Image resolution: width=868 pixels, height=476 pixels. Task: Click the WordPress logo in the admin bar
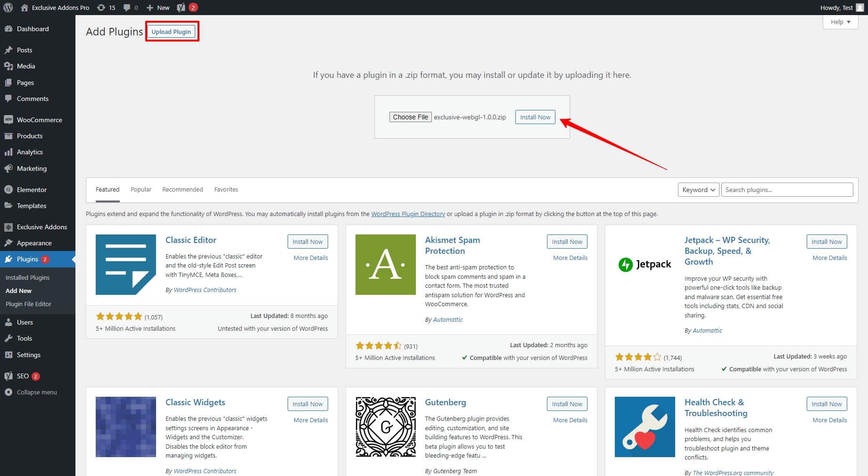(x=8, y=8)
